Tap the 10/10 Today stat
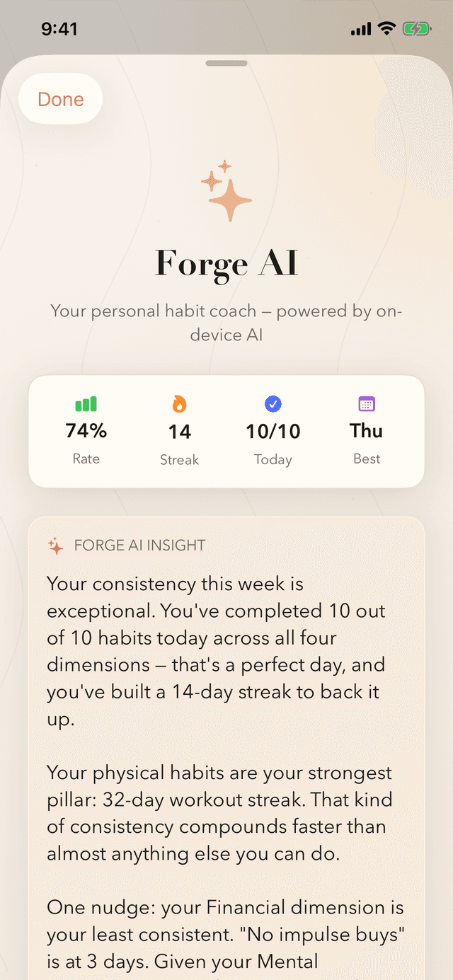Viewport: 453px width, 980px height. pyautogui.click(x=273, y=431)
